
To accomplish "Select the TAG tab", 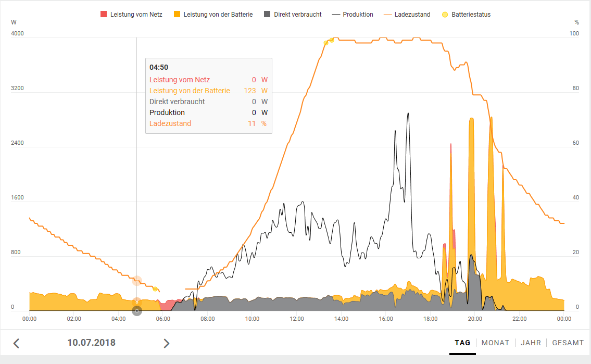I will (462, 343).
